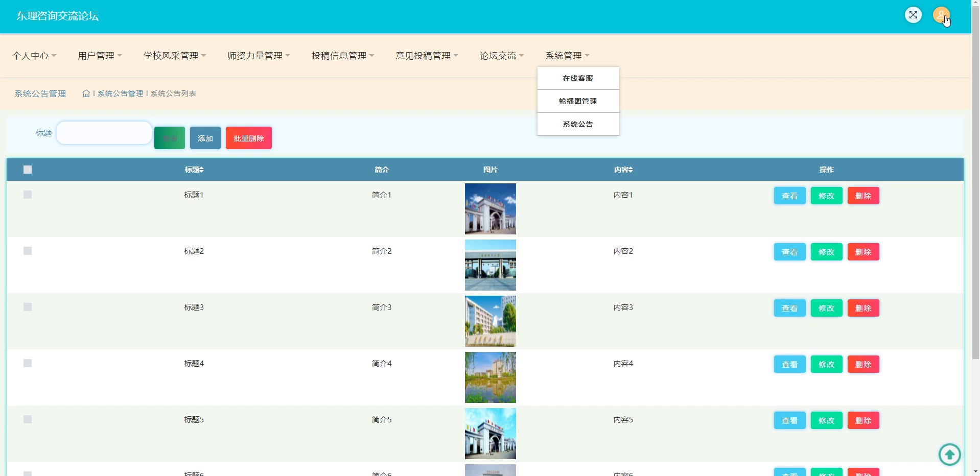Click the 系统公告列表 breadcrumb text
Viewport: 980px width, 476px height.
(173, 93)
